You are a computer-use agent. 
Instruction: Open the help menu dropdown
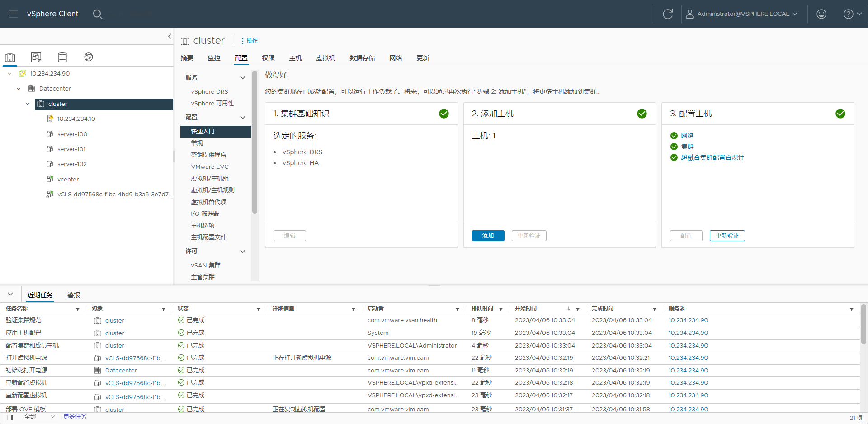click(x=852, y=14)
